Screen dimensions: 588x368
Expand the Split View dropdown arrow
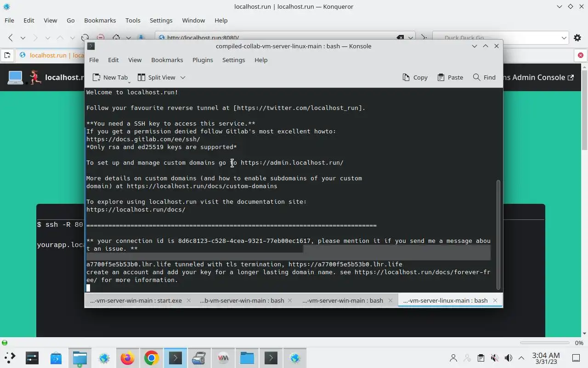182,77
